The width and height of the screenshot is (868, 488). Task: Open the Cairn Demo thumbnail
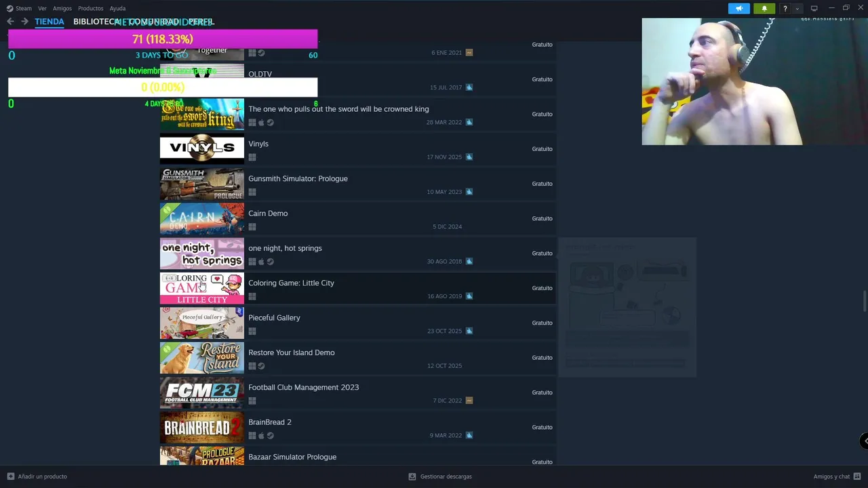201,218
